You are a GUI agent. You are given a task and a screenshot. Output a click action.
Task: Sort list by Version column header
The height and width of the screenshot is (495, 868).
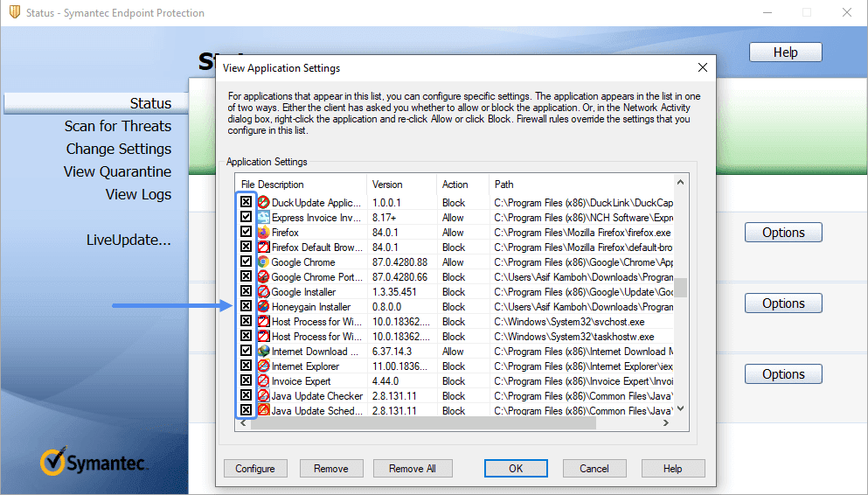(401, 185)
